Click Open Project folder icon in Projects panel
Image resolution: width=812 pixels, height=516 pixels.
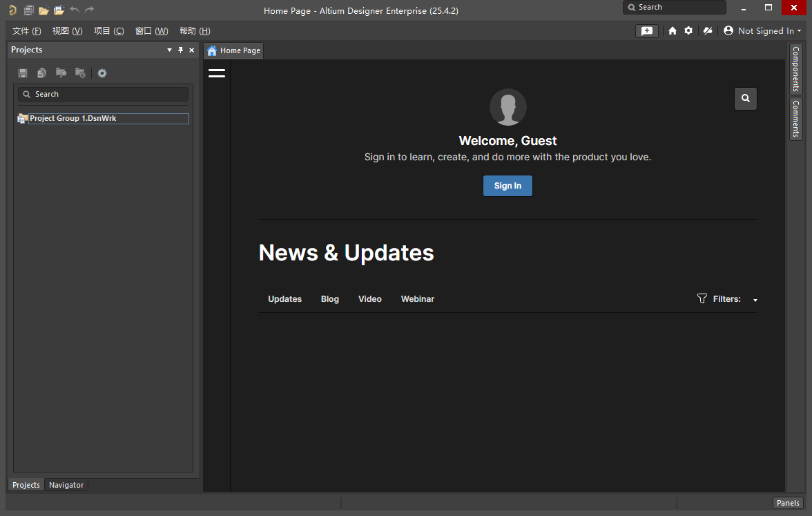[61, 73]
